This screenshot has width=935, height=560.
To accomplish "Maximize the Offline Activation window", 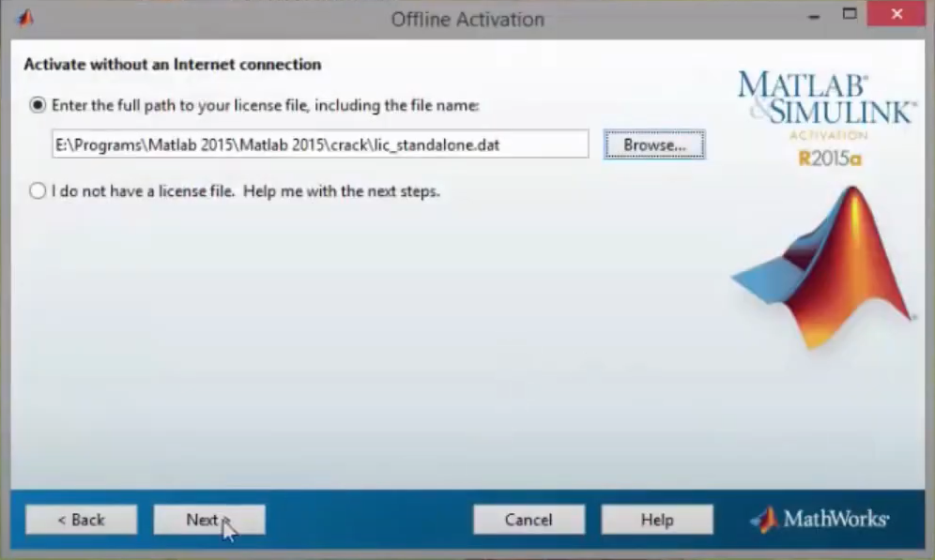I will 850,15.
